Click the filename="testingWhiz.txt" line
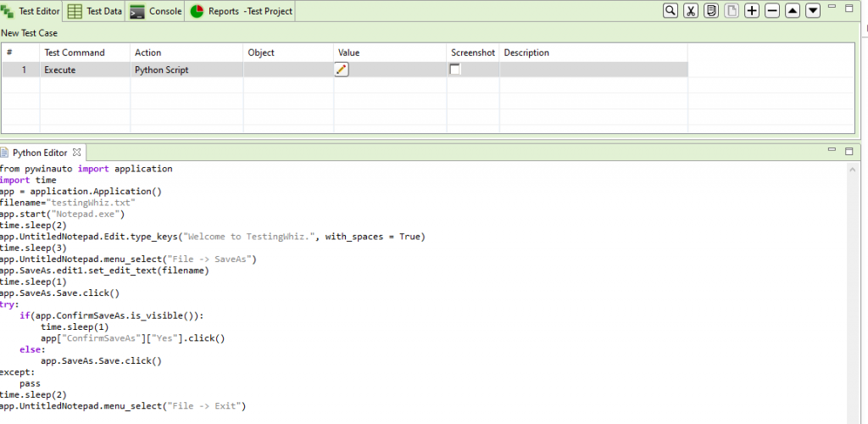Viewport: 868px width, 424px height. 68,203
